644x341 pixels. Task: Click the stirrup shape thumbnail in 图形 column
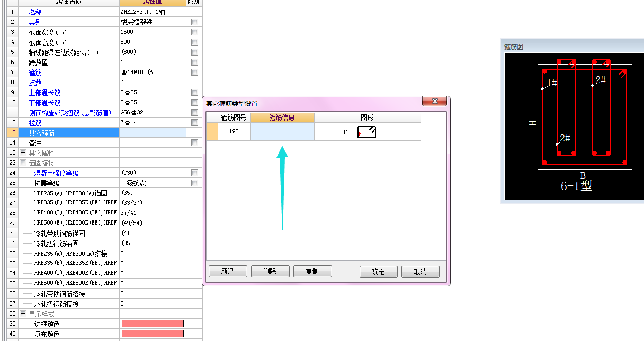(366, 132)
